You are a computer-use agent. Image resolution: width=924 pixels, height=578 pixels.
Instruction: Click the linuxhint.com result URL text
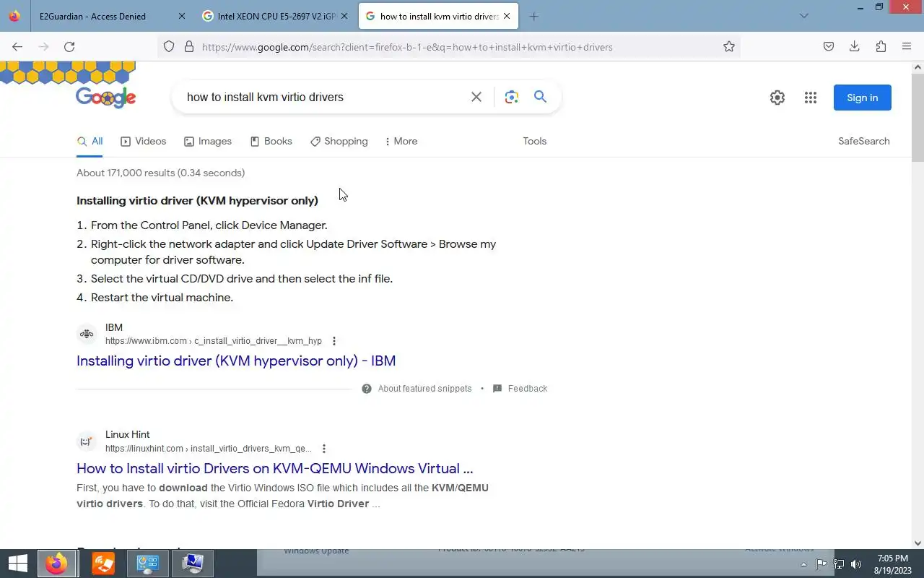click(x=209, y=449)
